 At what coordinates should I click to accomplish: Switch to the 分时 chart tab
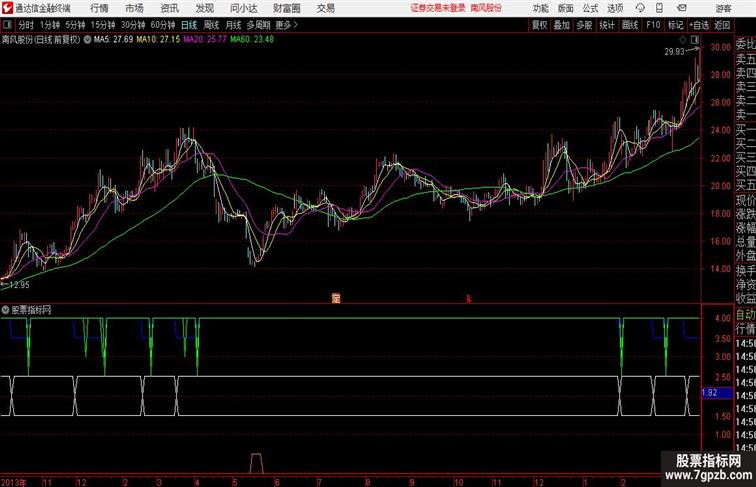(26, 25)
